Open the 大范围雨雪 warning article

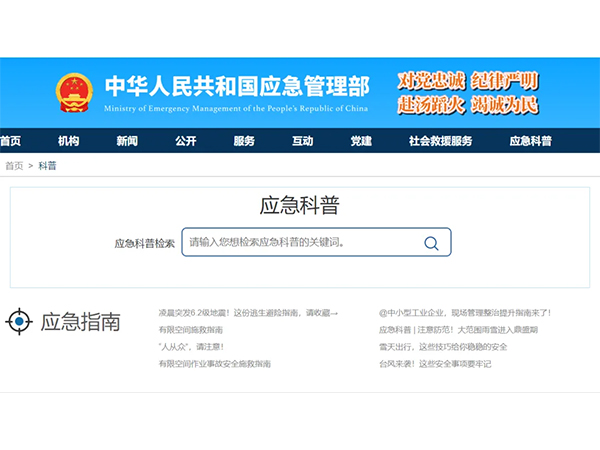(x=458, y=330)
